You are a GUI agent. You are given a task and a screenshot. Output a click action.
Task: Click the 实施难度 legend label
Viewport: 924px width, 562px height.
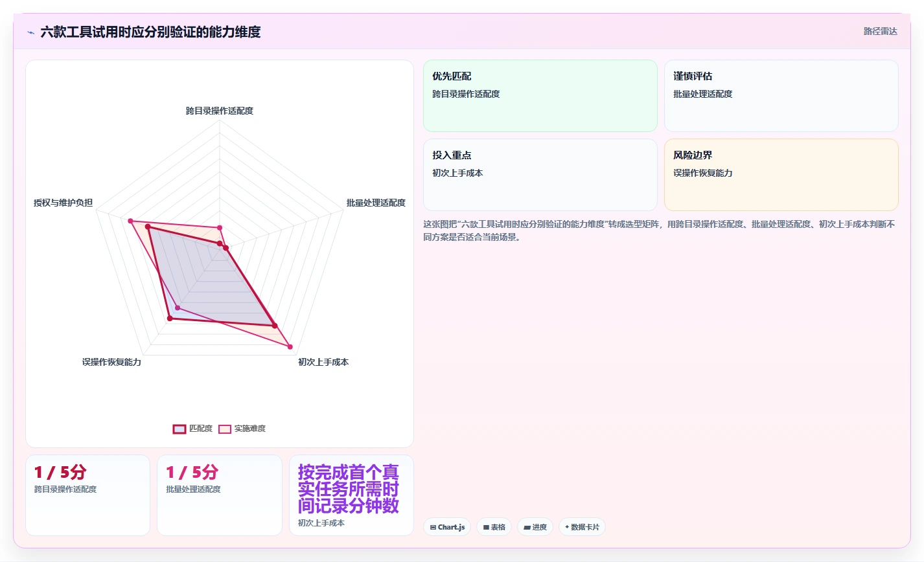[x=250, y=429]
